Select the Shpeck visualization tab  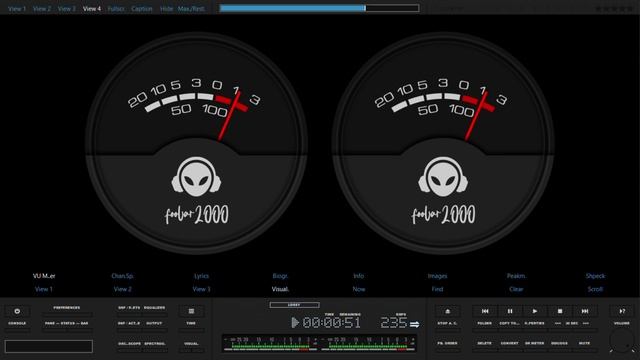click(595, 276)
